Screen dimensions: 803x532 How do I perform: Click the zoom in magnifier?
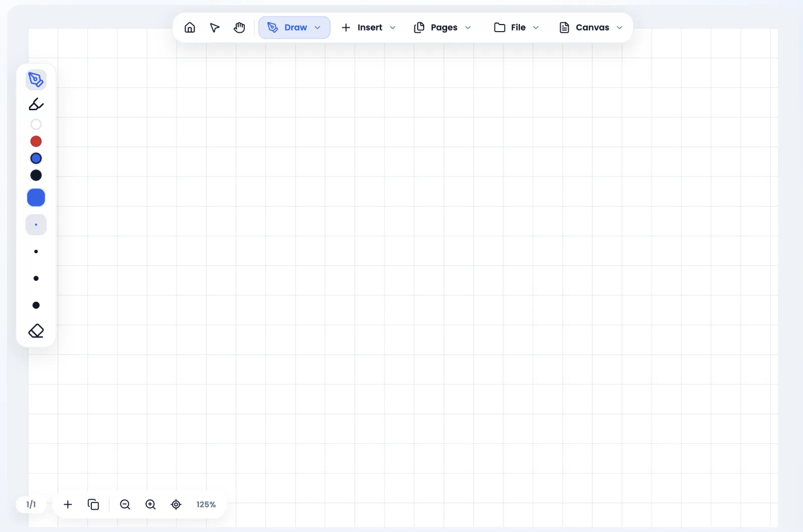pyautogui.click(x=151, y=504)
